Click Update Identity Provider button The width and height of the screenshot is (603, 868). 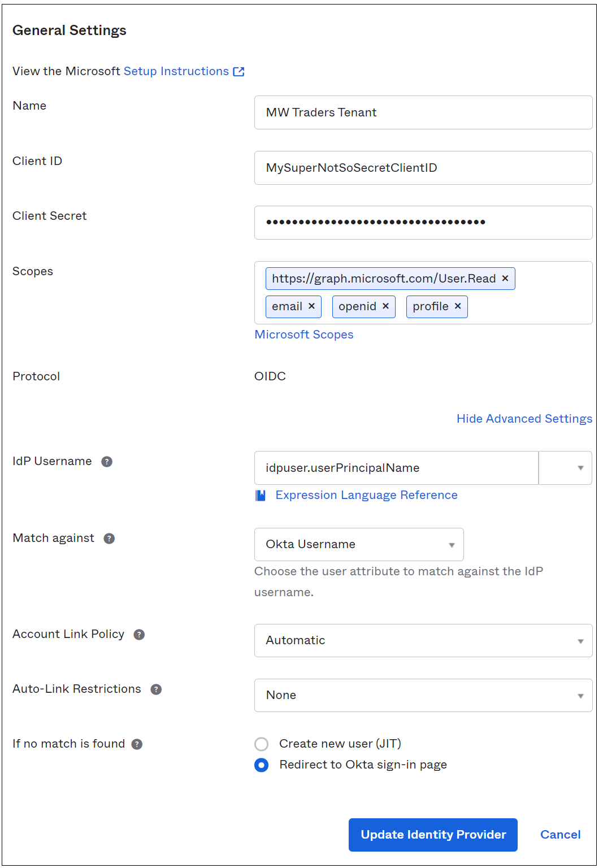(433, 835)
